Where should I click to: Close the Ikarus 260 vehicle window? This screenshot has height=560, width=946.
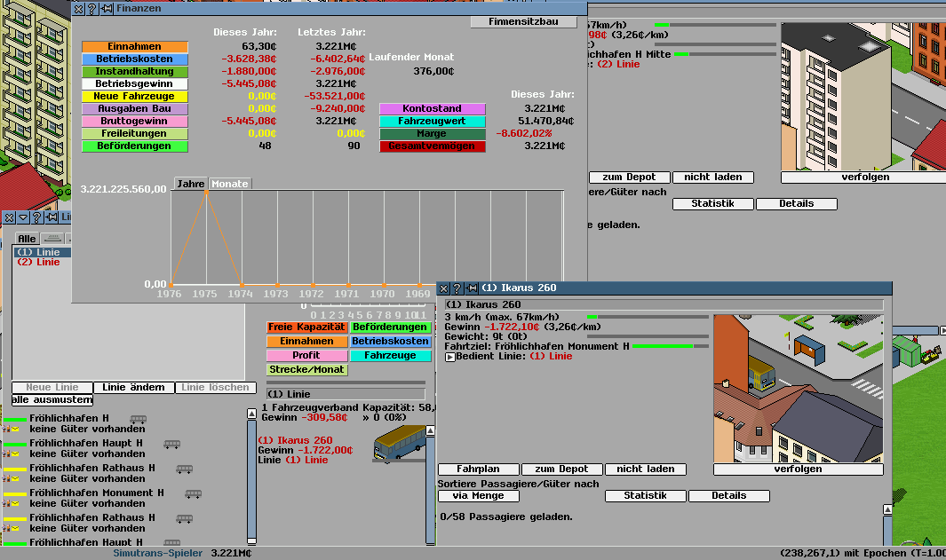point(443,288)
